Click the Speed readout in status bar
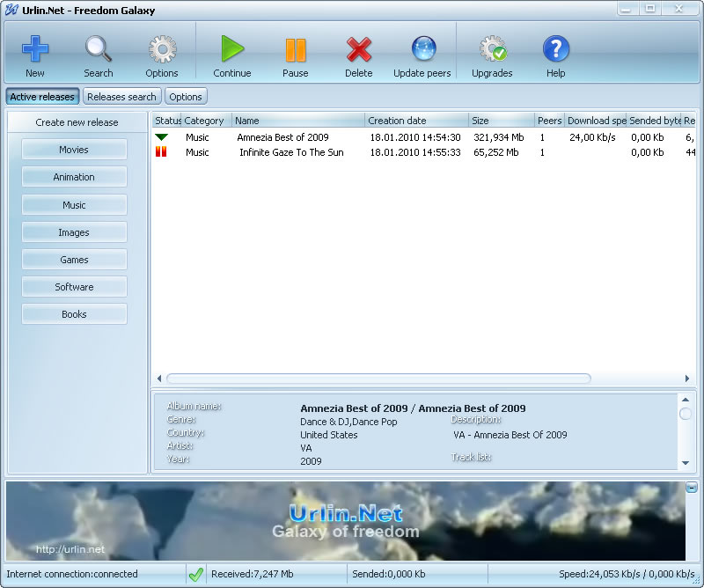 [627, 574]
